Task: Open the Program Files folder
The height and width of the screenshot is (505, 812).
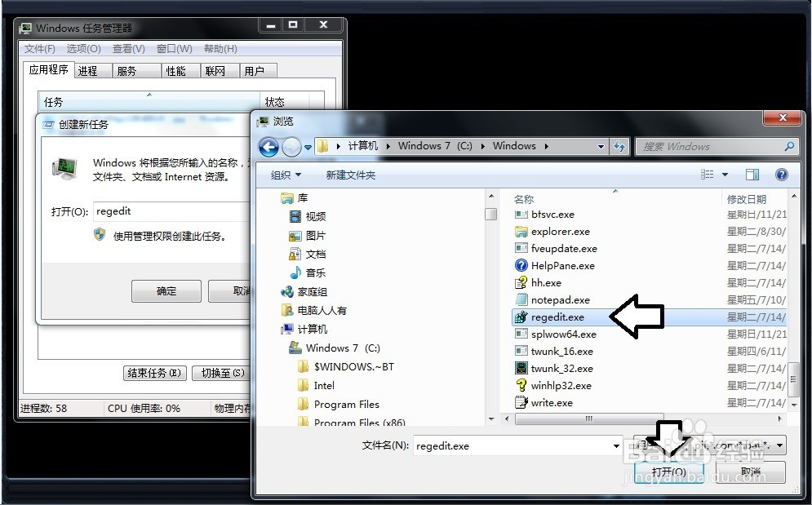Action: (x=339, y=404)
